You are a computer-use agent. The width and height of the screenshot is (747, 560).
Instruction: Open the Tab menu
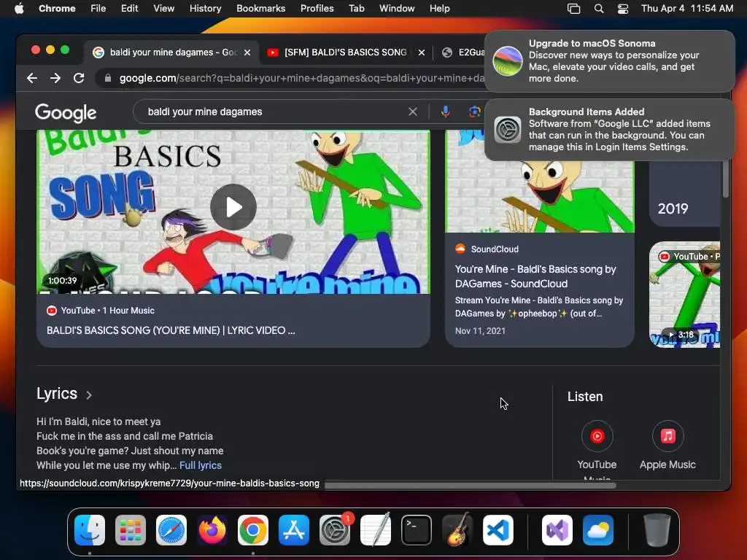[x=356, y=9]
